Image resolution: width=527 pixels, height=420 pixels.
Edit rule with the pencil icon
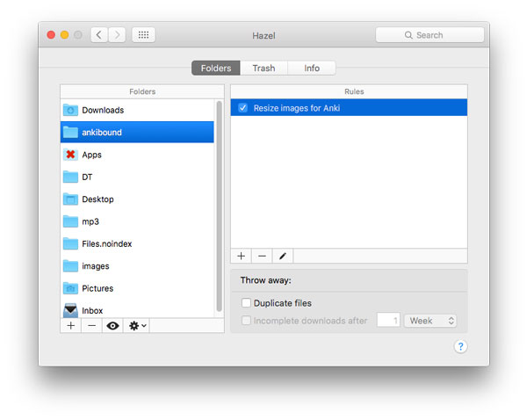click(x=283, y=256)
